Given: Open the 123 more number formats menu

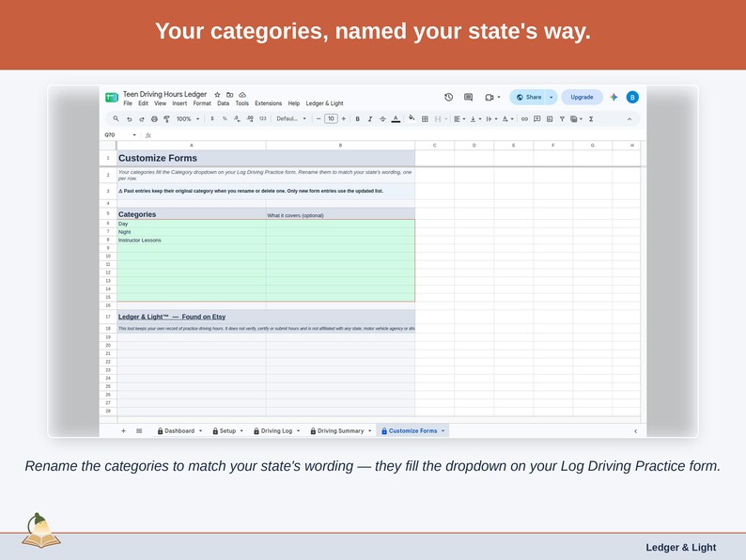Looking at the screenshot, I should point(263,119).
